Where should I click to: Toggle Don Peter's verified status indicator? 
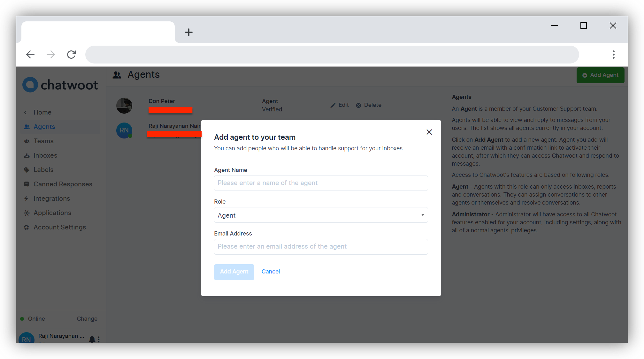click(x=272, y=109)
